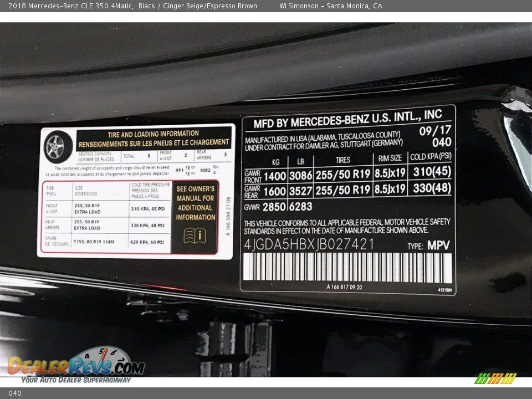Click the TYPE: MPV label
Screen dimensions: 532x399
428,245
